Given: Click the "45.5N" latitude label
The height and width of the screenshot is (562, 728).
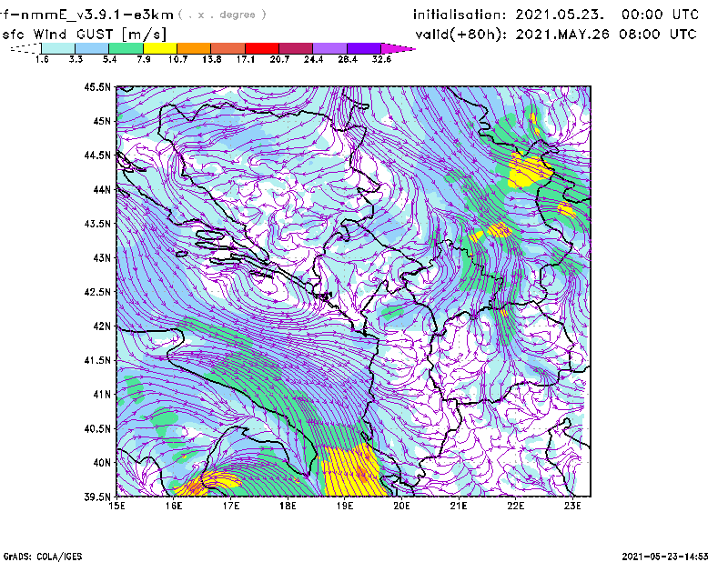Looking at the screenshot, I should click(97, 86).
